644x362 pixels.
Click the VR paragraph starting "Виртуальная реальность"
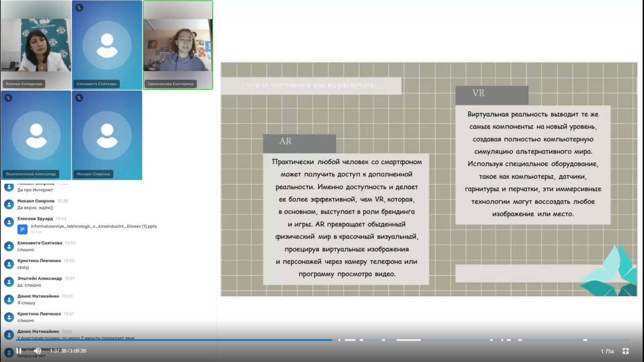point(533,164)
